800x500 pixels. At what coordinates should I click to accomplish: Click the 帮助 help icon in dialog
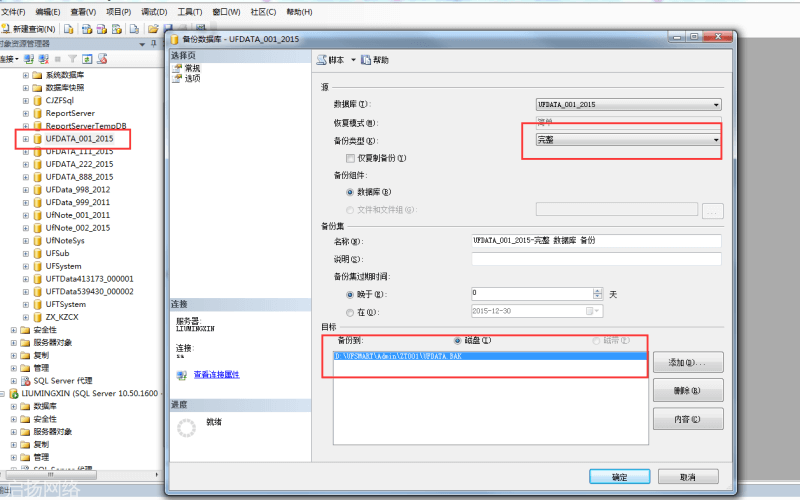click(x=366, y=60)
